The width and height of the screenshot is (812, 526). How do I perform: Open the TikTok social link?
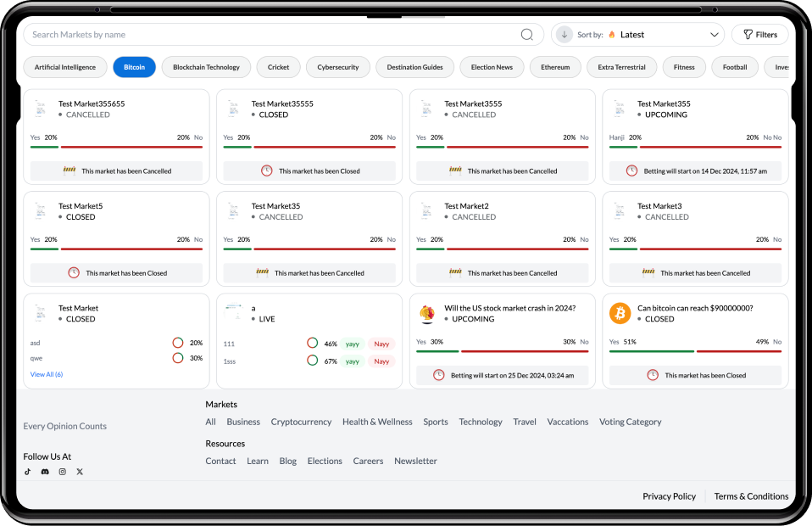27,472
